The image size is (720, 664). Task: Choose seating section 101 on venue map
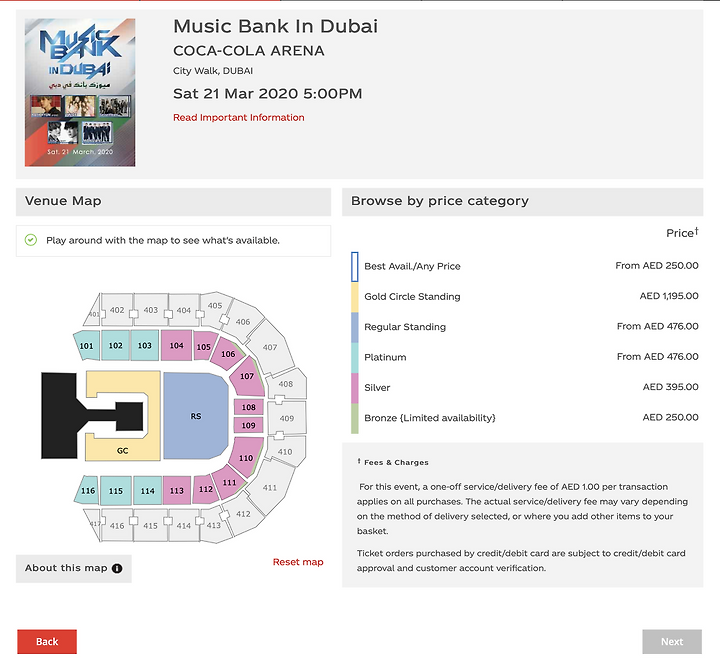(x=86, y=346)
